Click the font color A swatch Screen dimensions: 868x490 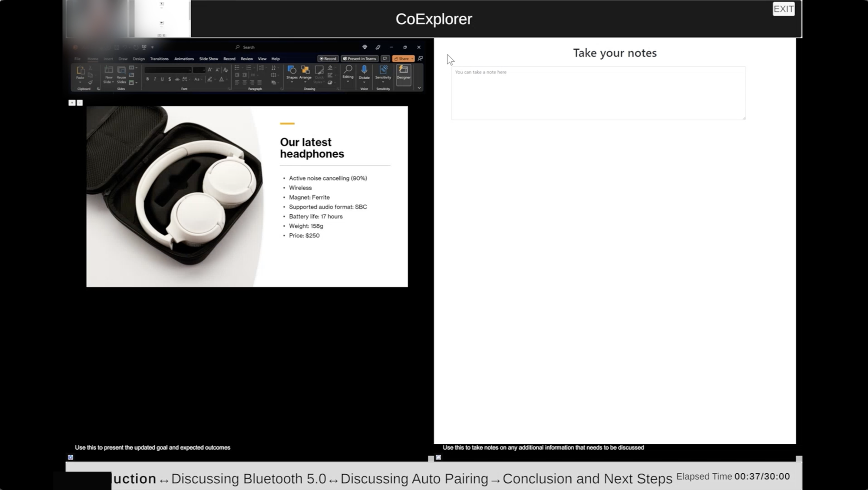(221, 79)
